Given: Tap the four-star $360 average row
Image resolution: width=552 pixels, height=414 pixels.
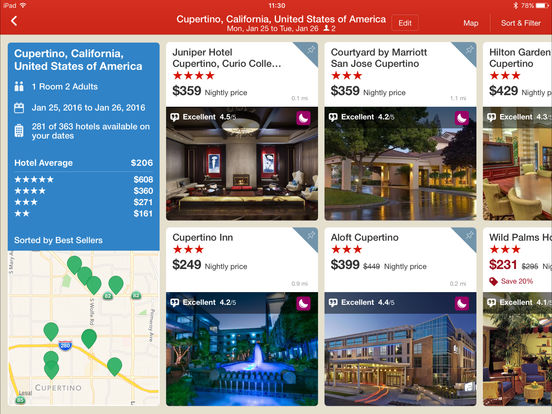Looking at the screenshot, I should [x=83, y=191].
